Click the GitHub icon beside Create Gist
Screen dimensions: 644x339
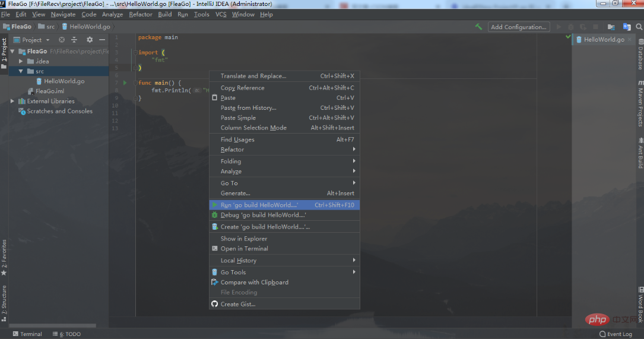click(214, 304)
